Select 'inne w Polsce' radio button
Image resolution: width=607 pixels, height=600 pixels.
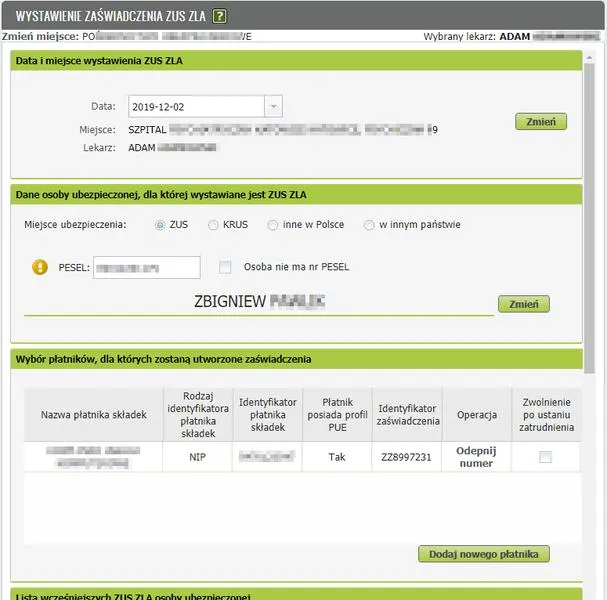click(x=273, y=225)
